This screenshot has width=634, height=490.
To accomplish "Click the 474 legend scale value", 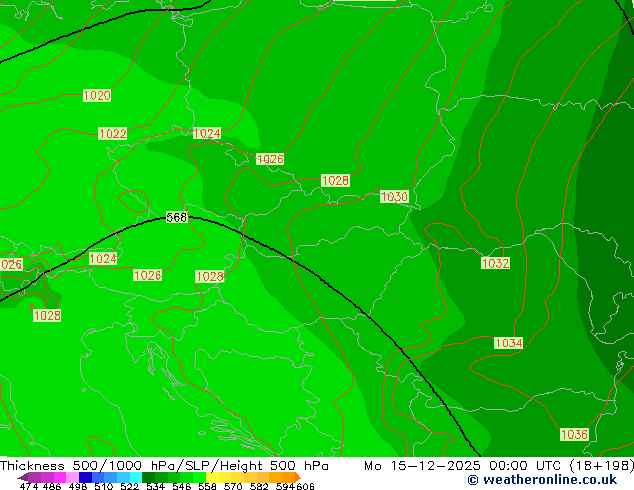I will click(29, 486).
